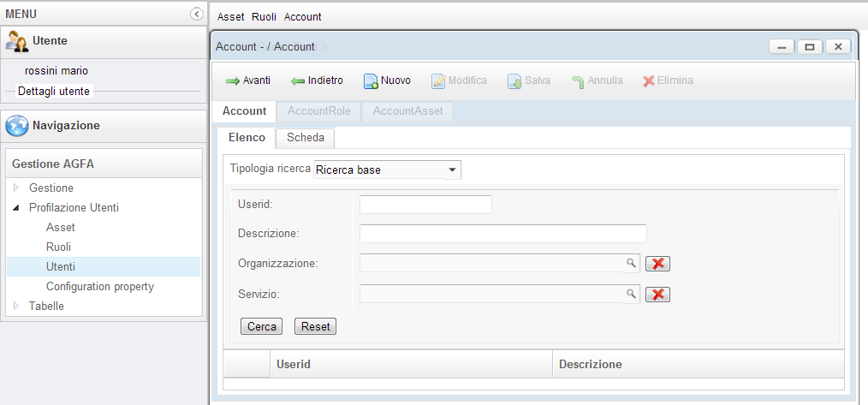Screen dimensions: 868x405
Task: Click the Nuovo new document icon
Action: tap(371, 81)
